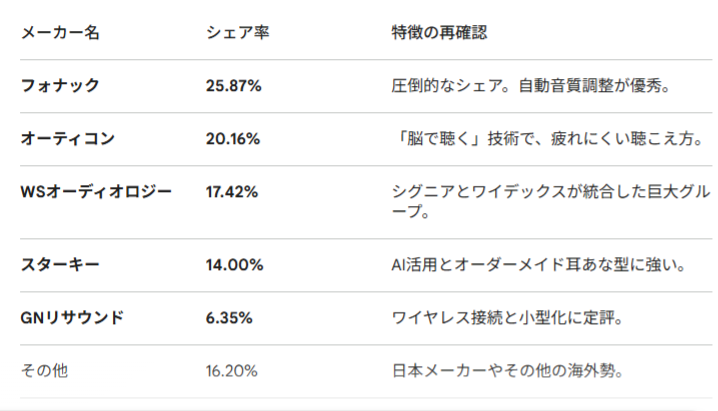Select the GNリサウンド maker name cell
The image size is (718, 411).
[73, 318]
